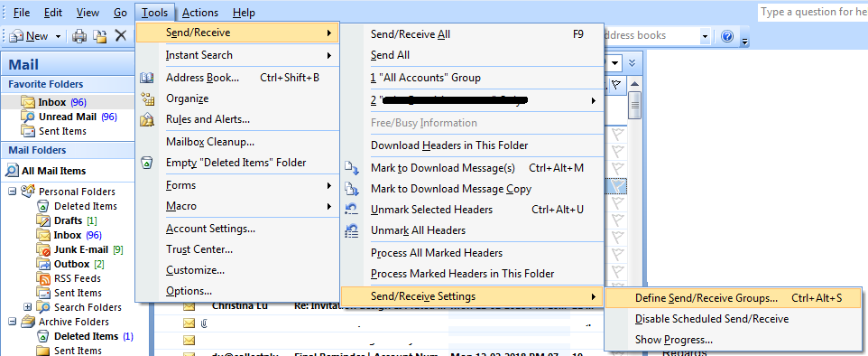
Task: Open the Macro submenu
Action: coord(237,206)
